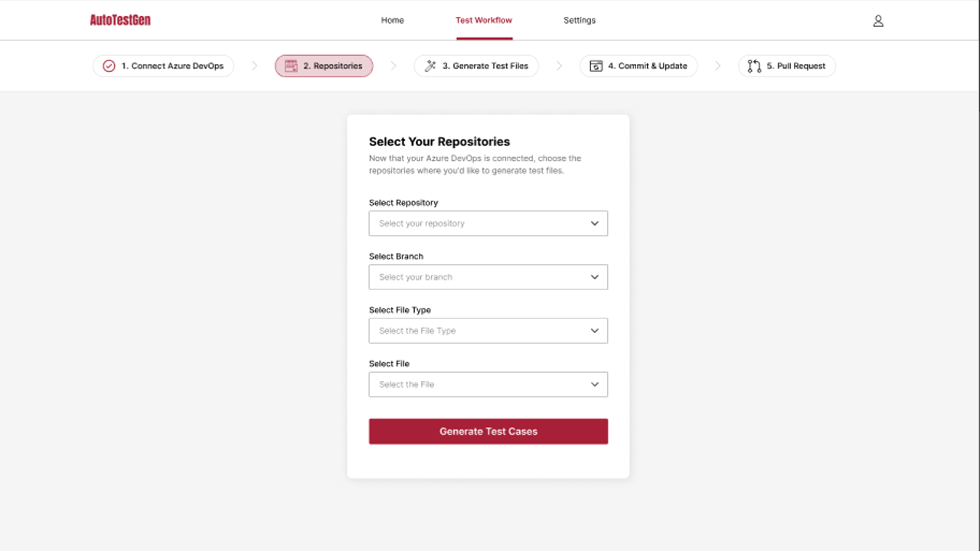980x551 pixels.
Task: Click the arrow after Connect Azure DevOps step
Action: point(255,66)
